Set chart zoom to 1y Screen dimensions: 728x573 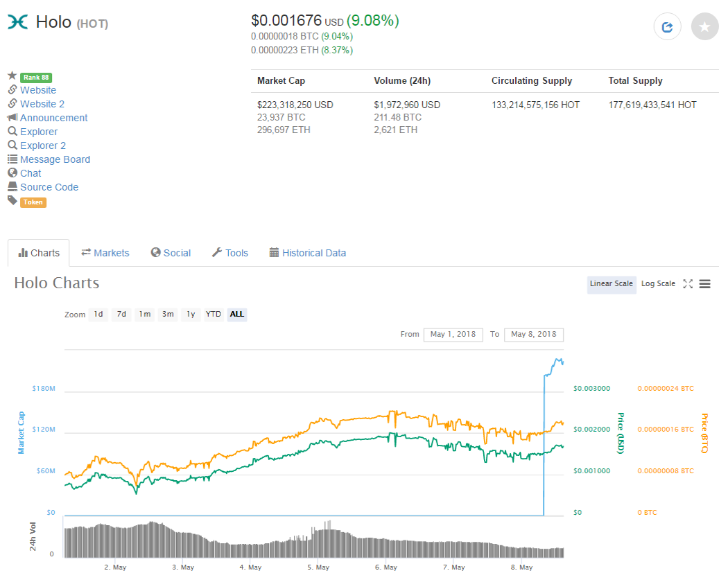click(x=191, y=314)
